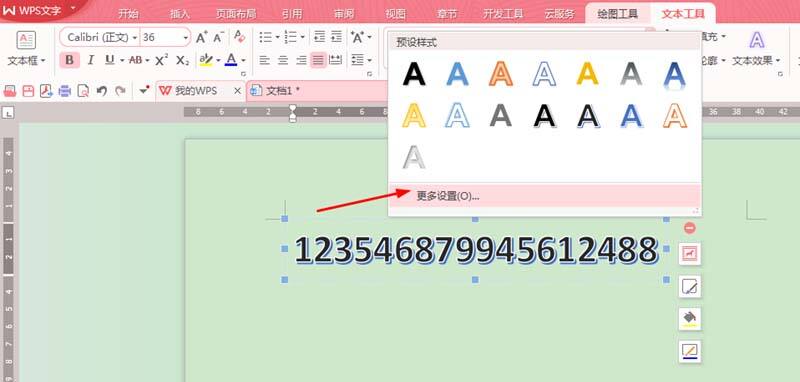
Task: Click the Bullets list icon
Action: [x=265, y=37]
